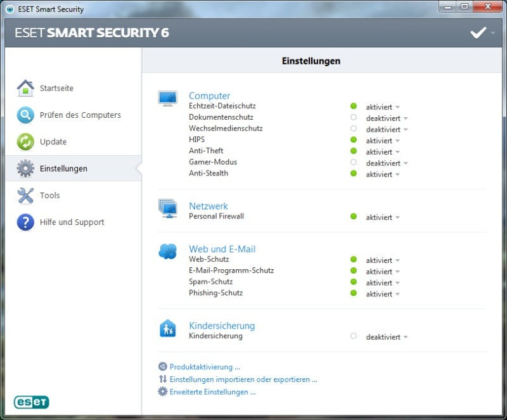Click the import/export arrows icon
The image size is (507, 420).
pyautogui.click(x=163, y=379)
